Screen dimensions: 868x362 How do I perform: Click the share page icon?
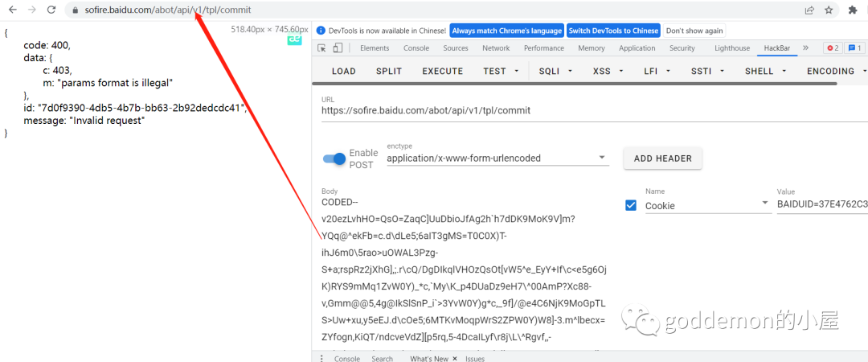[x=809, y=10]
